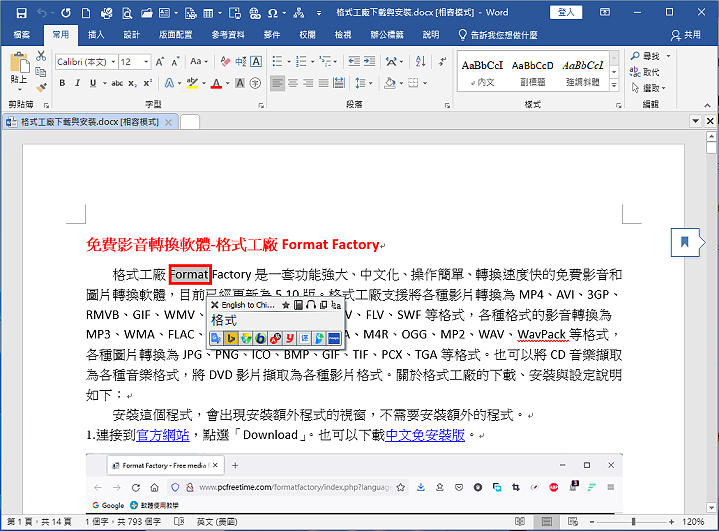The height and width of the screenshot is (531, 719).
Task: Open the Select (選取) dropdown
Action: (648, 88)
